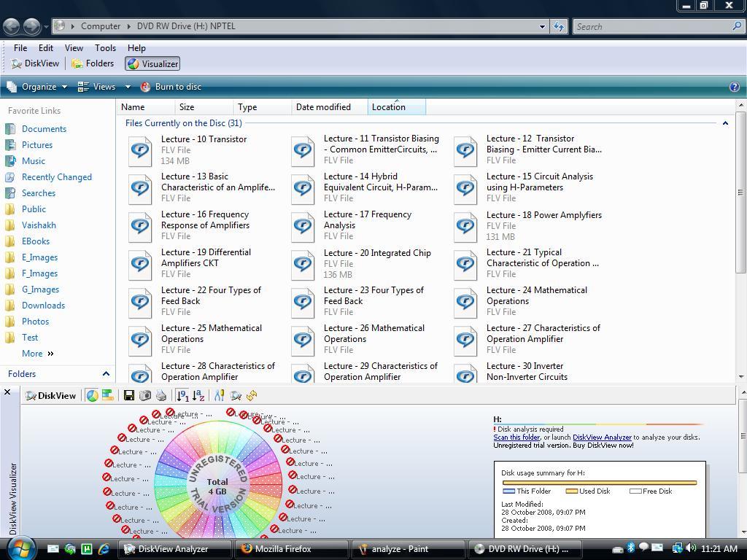
Task: Open the Windows Start orb
Action: pos(21,548)
